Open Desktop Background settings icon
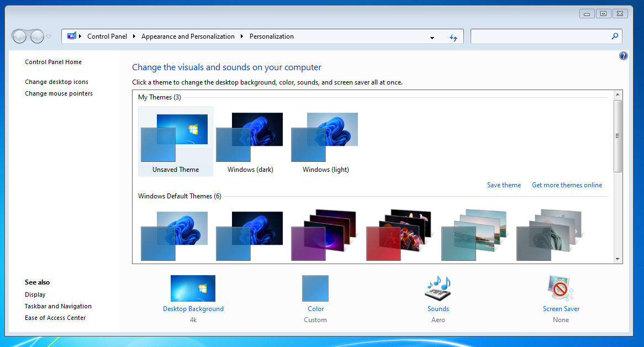644x347 pixels. pyautogui.click(x=193, y=288)
